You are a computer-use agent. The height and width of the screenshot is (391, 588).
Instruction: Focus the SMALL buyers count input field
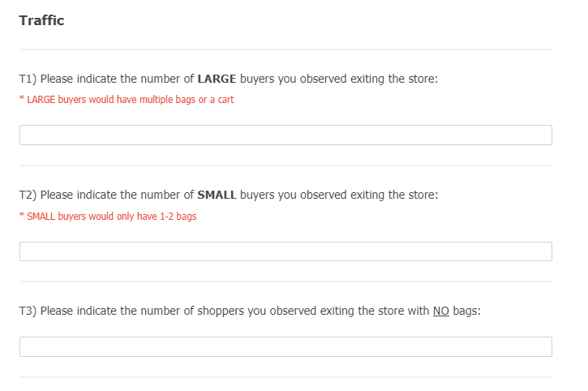[x=285, y=251]
